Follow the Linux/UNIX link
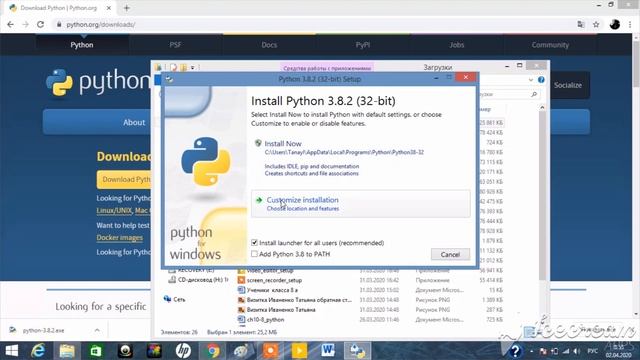Image resolution: width=640 pixels, height=360 pixels. point(114,211)
